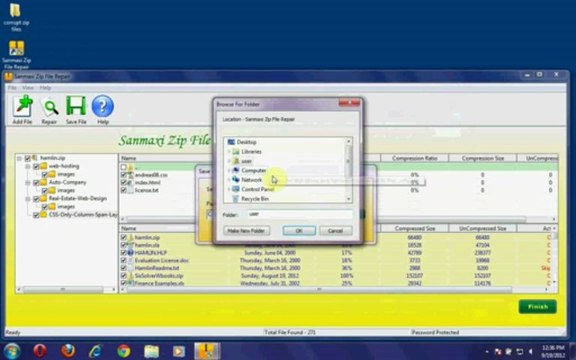Collapse the Real-Estate-Web-Design tree node
The image size is (576, 360).
click(x=28, y=199)
